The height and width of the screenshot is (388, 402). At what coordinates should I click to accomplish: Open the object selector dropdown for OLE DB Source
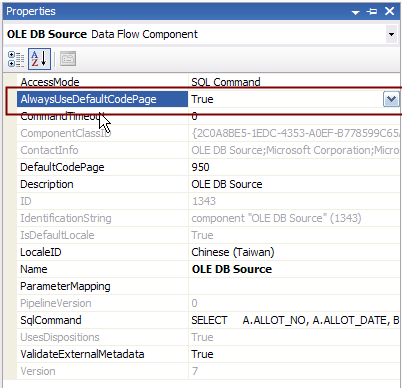tap(391, 34)
